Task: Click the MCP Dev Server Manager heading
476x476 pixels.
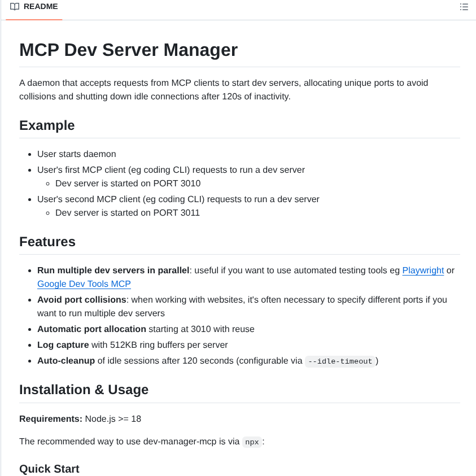Action: click(128, 50)
